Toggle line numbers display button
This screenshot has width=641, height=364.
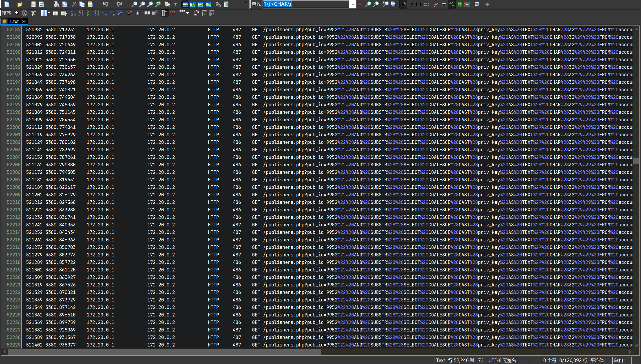pos(164,13)
